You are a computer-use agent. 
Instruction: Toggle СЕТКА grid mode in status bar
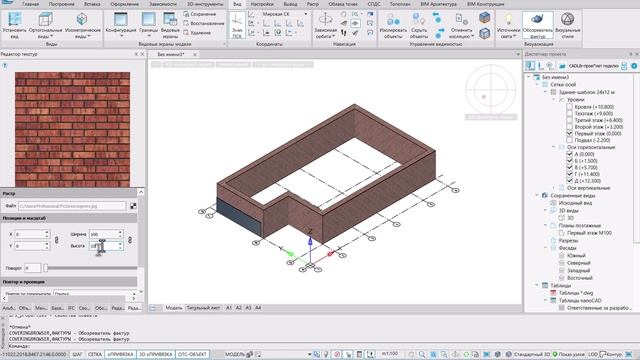(x=95, y=354)
